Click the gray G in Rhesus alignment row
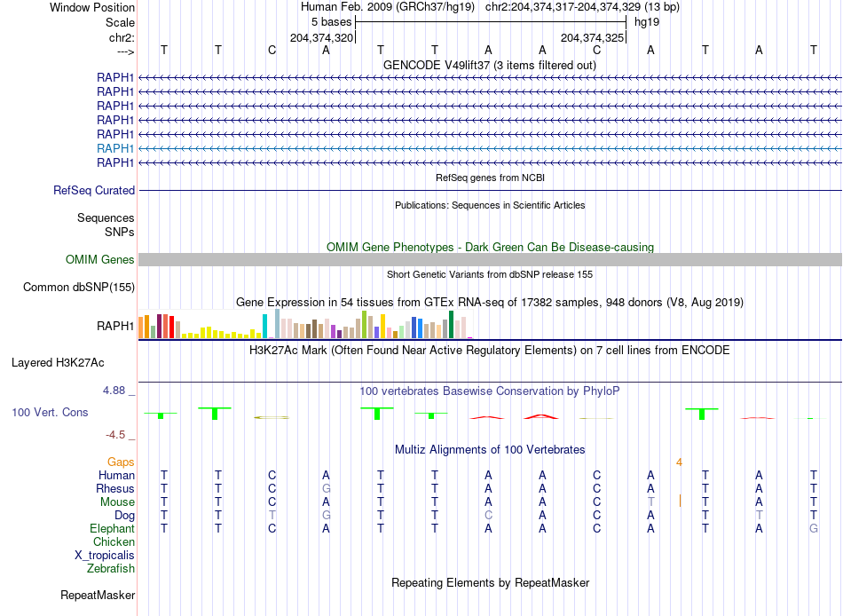843x616 pixels. 326,489
